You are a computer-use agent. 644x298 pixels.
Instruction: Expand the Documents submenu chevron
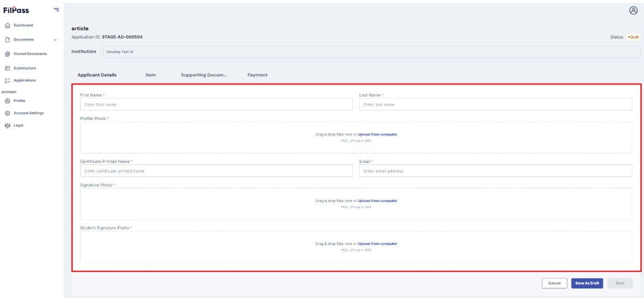tap(55, 40)
